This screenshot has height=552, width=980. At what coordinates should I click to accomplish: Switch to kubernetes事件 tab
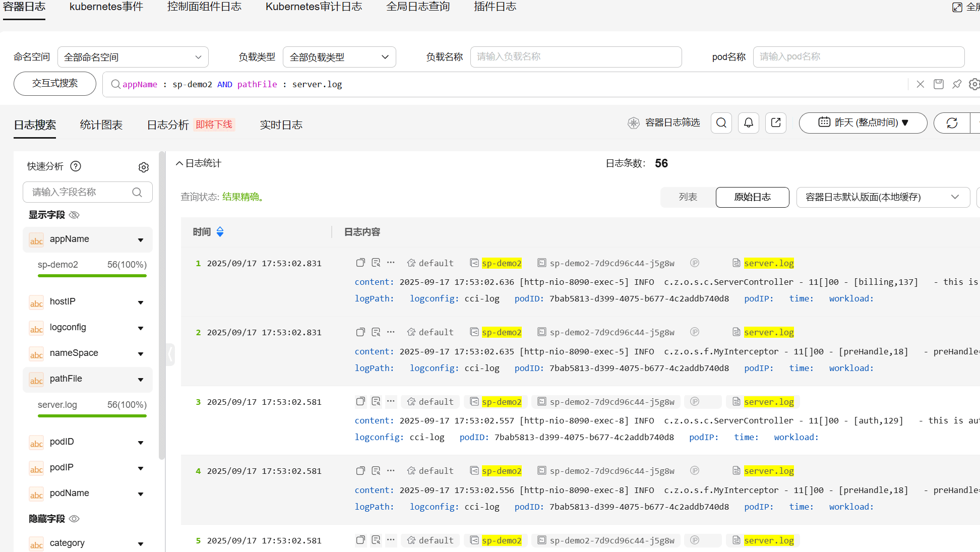coord(106,7)
